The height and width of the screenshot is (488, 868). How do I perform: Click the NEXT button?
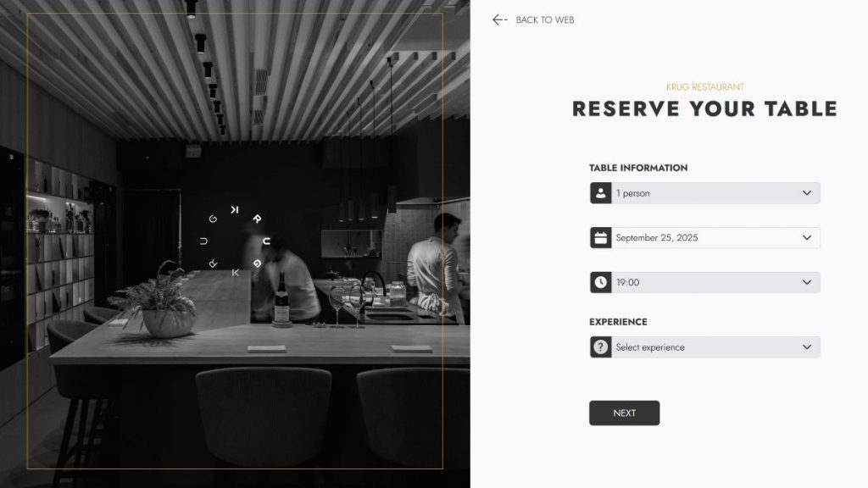[624, 413]
